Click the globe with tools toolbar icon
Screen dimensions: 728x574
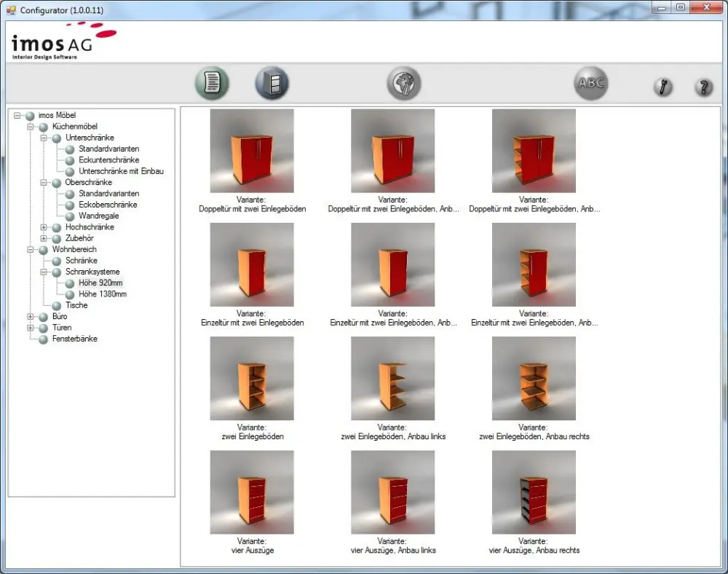tap(403, 82)
